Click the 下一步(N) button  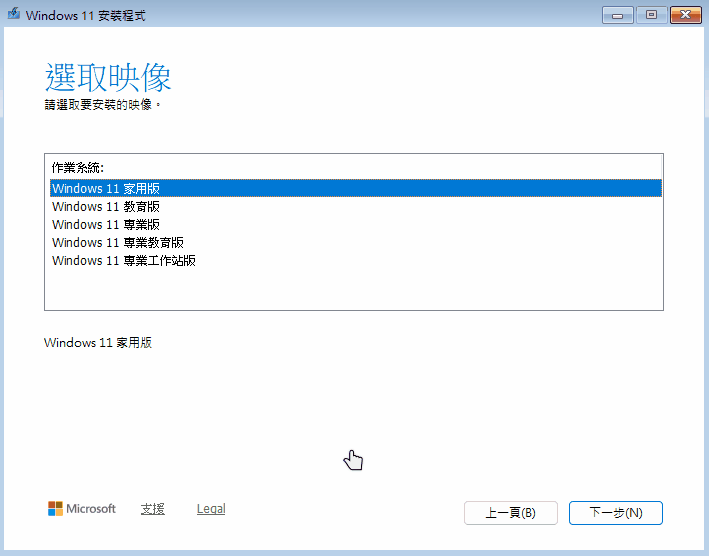pos(616,513)
